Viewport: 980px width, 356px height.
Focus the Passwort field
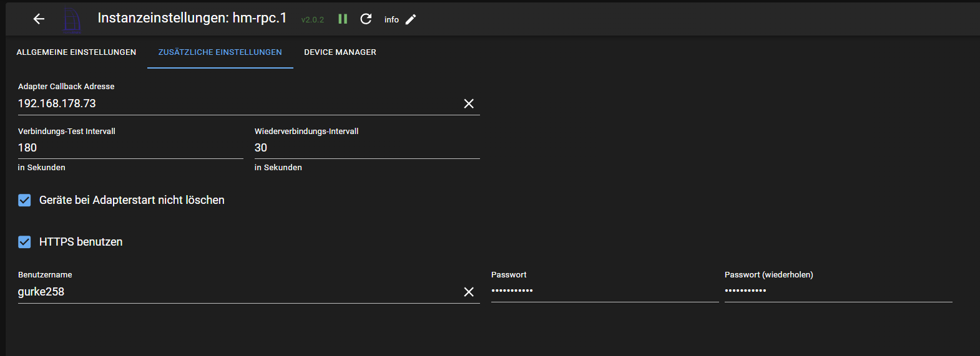pyautogui.click(x=604, y=291)
